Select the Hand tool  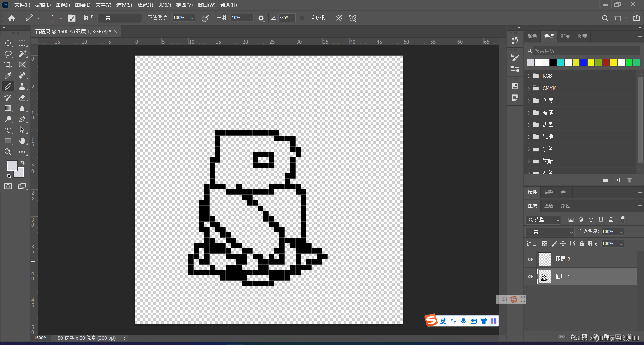click(x=22, y=141)
